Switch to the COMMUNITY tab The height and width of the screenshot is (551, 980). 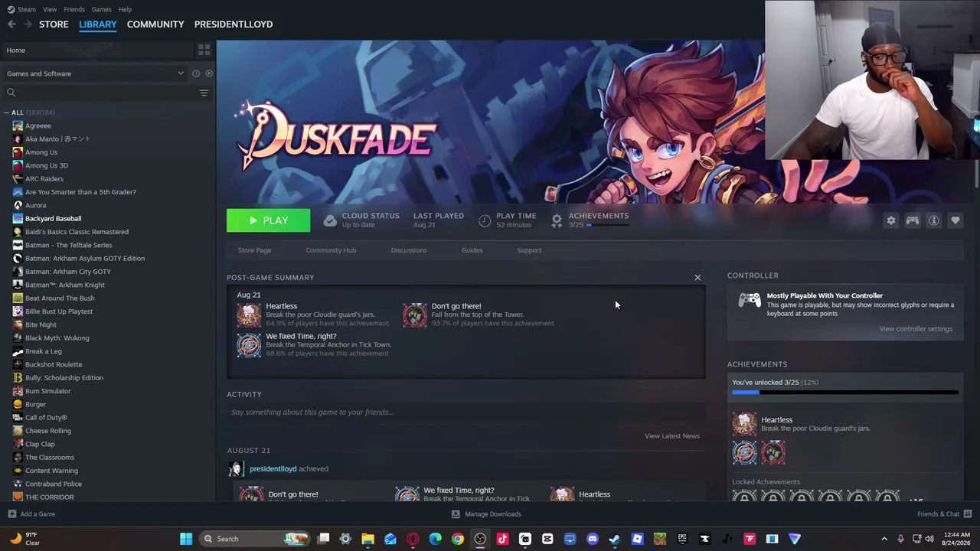(x=155, y=24)
